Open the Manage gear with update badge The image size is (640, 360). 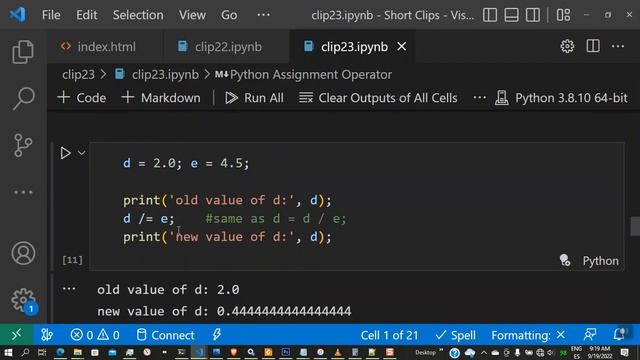24,301
